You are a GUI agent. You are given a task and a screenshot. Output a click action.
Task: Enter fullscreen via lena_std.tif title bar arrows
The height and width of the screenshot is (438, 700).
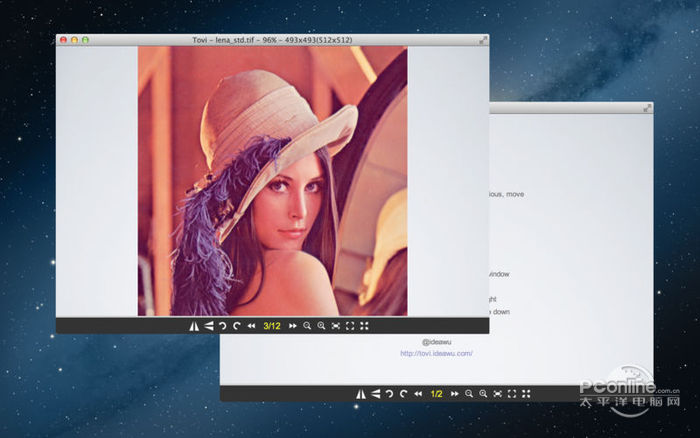[482, 40]
